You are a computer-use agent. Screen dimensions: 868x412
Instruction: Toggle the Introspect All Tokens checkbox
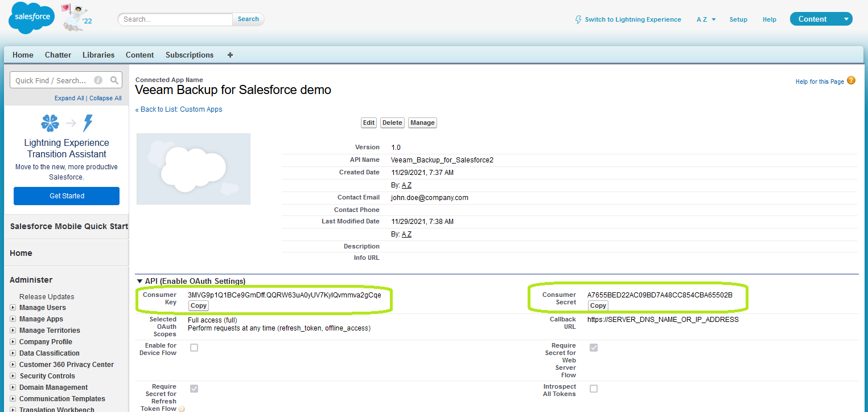pyautogui.click(x=594, y=389)
